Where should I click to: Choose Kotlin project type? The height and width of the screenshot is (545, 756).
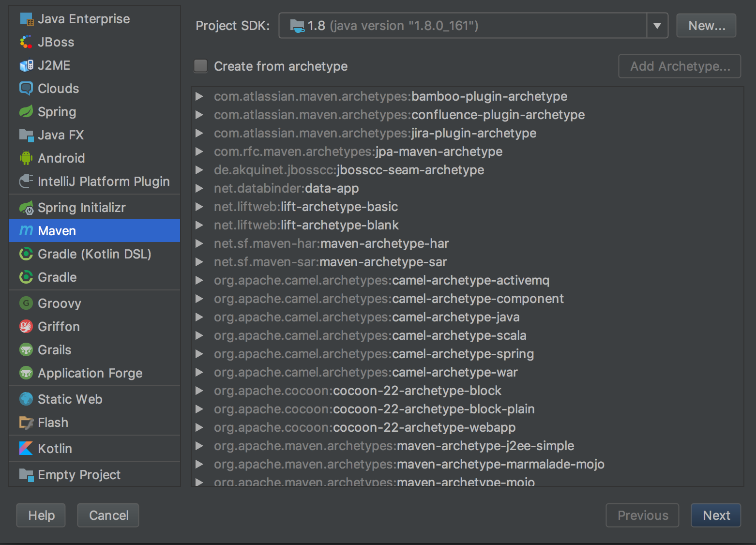(x=94, y=449)
